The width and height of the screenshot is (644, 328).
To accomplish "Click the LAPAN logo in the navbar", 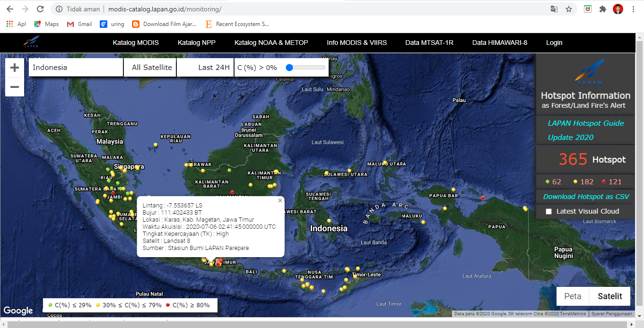I will coord(31,42).
